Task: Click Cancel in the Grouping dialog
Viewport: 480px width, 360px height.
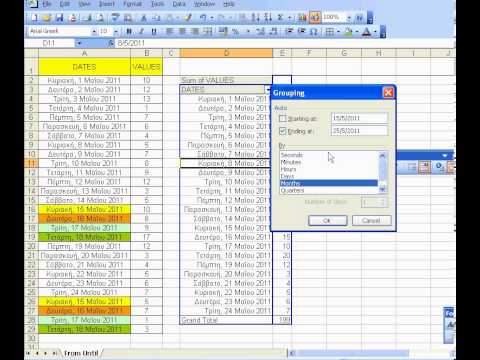Action: [x=371, y=220]
